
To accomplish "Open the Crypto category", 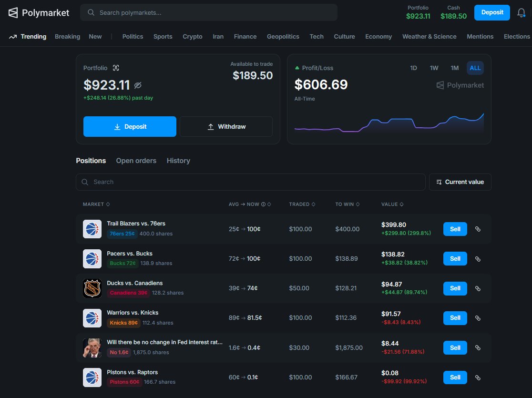I will (193, 37).
